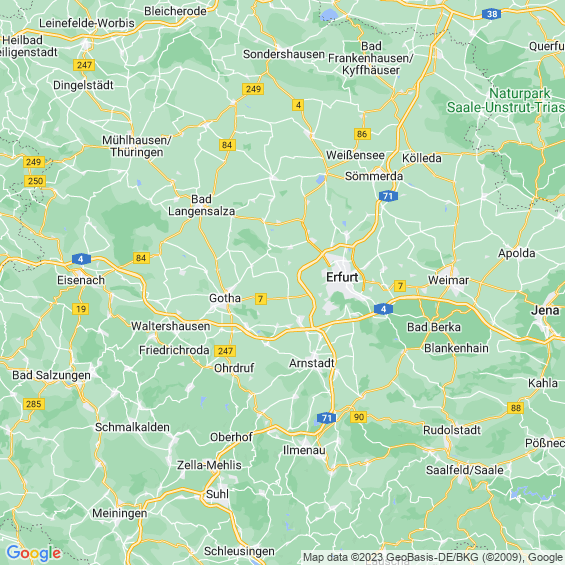Viewport: 565px width, 565px height.
Task: Click the A71 shield near Ilmenau
Action: click(x=326, y=418)
